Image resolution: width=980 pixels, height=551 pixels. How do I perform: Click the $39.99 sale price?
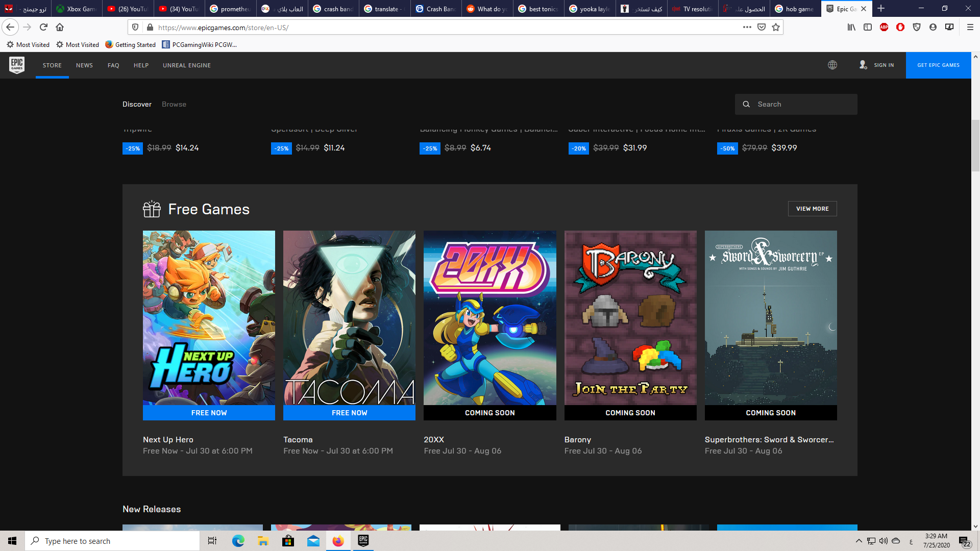(x=784, y=148)
